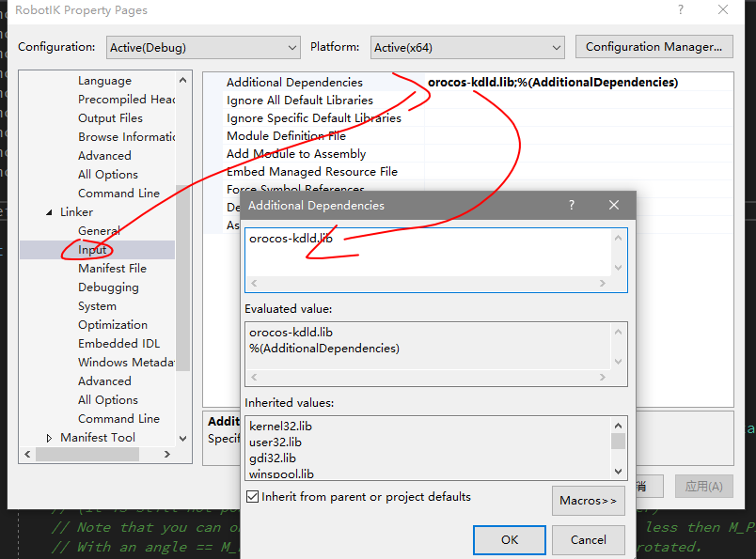The width and height of the screenshot is (756, 559).
Task: Select Input under the Linker section
Action: coord(91,249)
